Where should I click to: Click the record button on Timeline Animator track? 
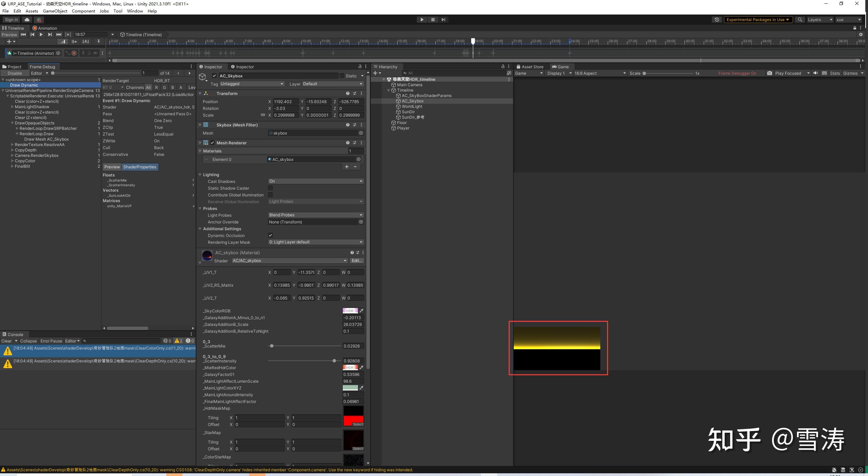[74, 53]
